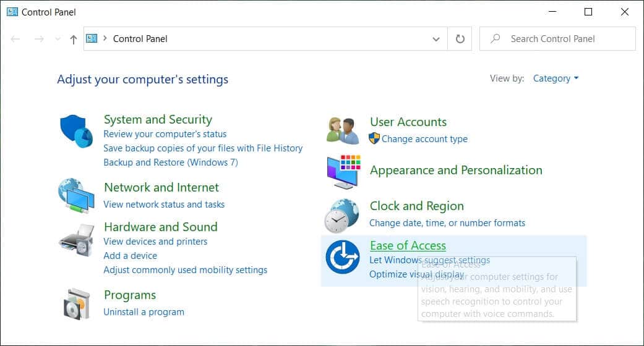Close the Control Panel window
The width and height of the screenshot is (644, 346).
[x=625, y=12]
